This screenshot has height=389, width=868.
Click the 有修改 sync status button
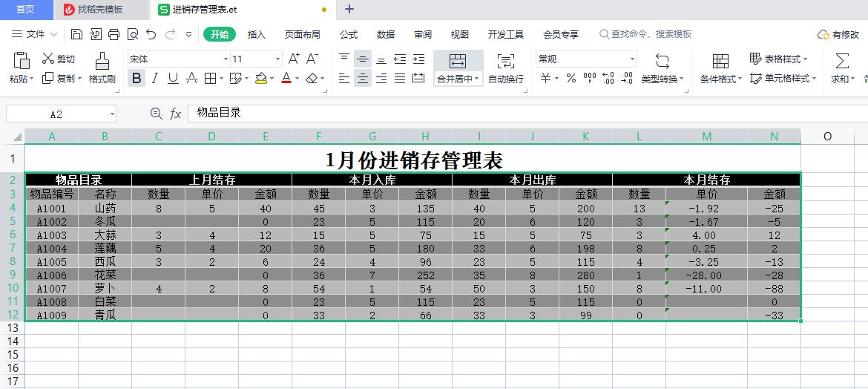click(838, 34)
